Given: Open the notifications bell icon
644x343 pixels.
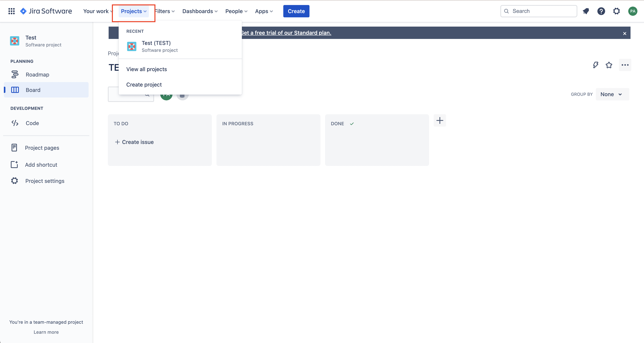Looking at the screenshot, I should point(586,11).
